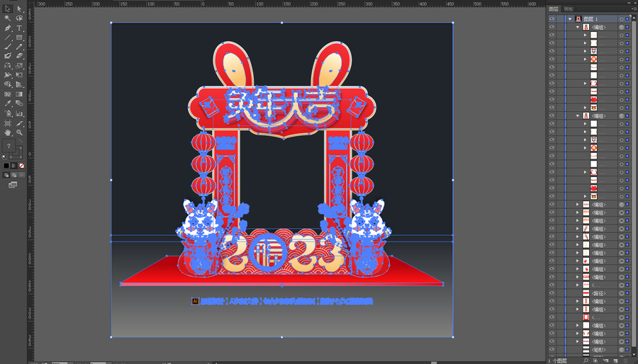638x364 pixels.
Task: Select the Eraser tool
Action: (19, 56)
